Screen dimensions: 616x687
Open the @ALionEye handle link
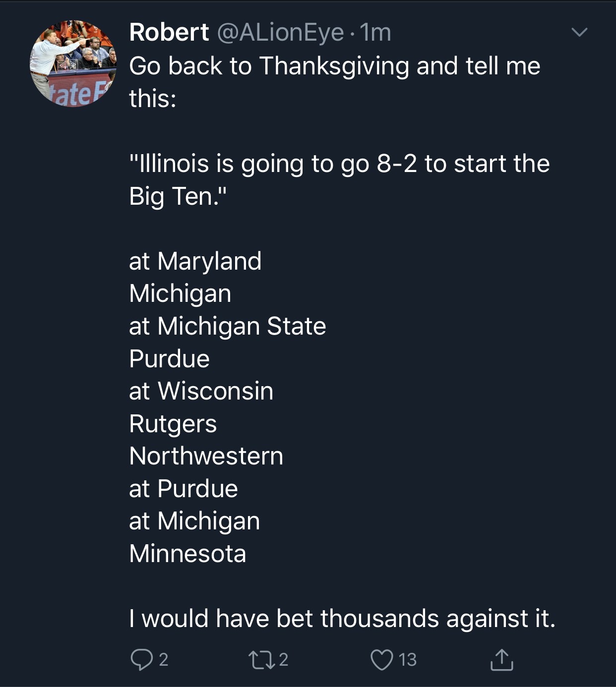coord(280,33)
